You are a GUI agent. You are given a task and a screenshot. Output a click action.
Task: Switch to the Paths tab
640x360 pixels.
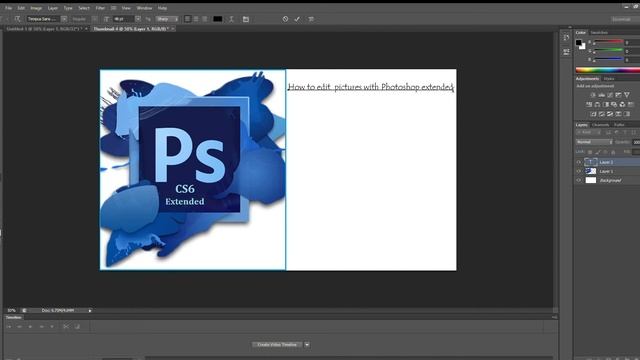(x=619, y=124)
